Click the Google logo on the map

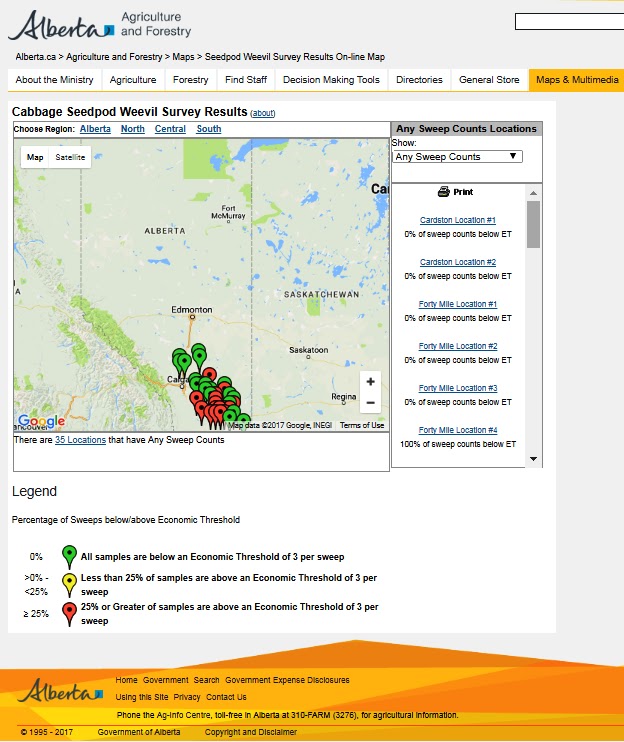(41, 421)
